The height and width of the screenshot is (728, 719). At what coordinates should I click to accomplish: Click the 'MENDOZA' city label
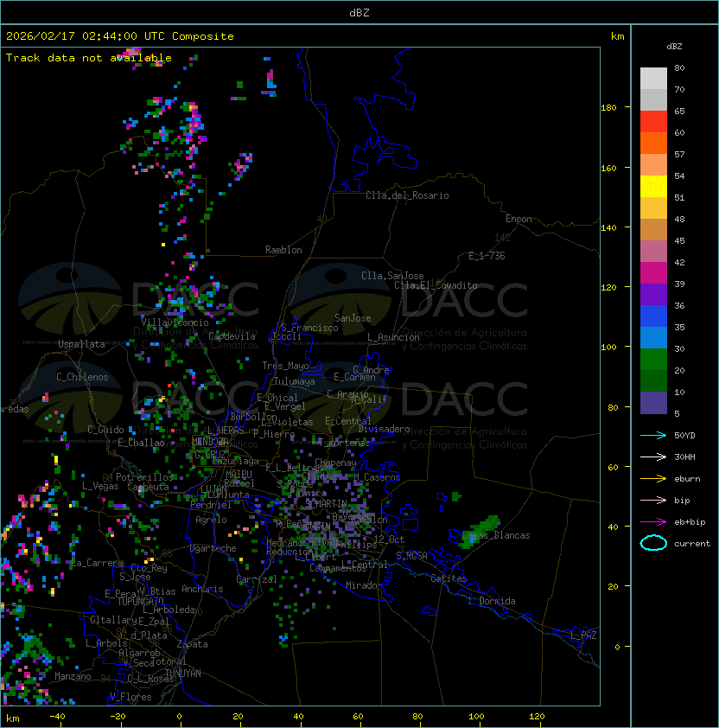(x=210, y=441)
